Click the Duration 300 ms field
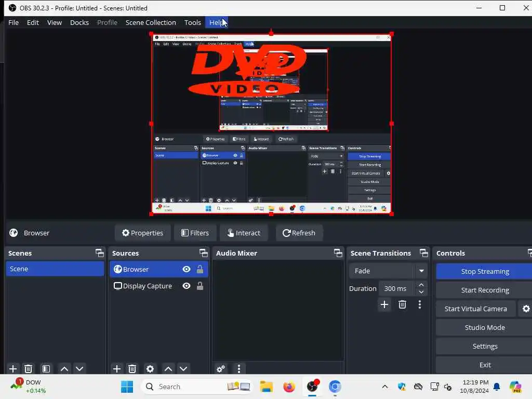Image resolution: width=532 pixels, height=399 pixels. (x=396, y=288)
